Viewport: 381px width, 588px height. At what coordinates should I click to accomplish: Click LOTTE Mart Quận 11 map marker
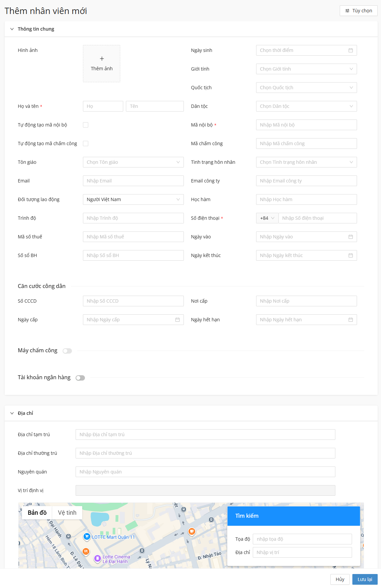tap(87, 536)
